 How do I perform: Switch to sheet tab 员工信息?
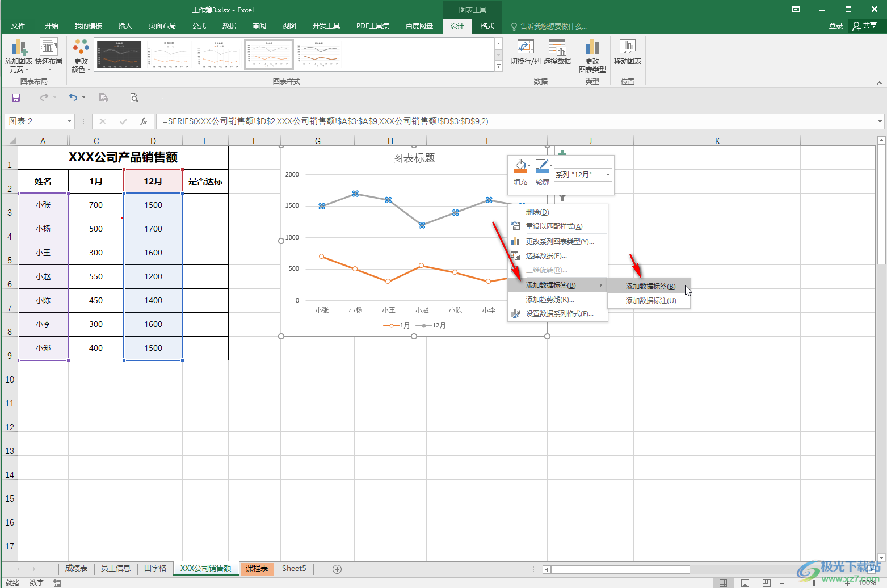tap(116, 568)
